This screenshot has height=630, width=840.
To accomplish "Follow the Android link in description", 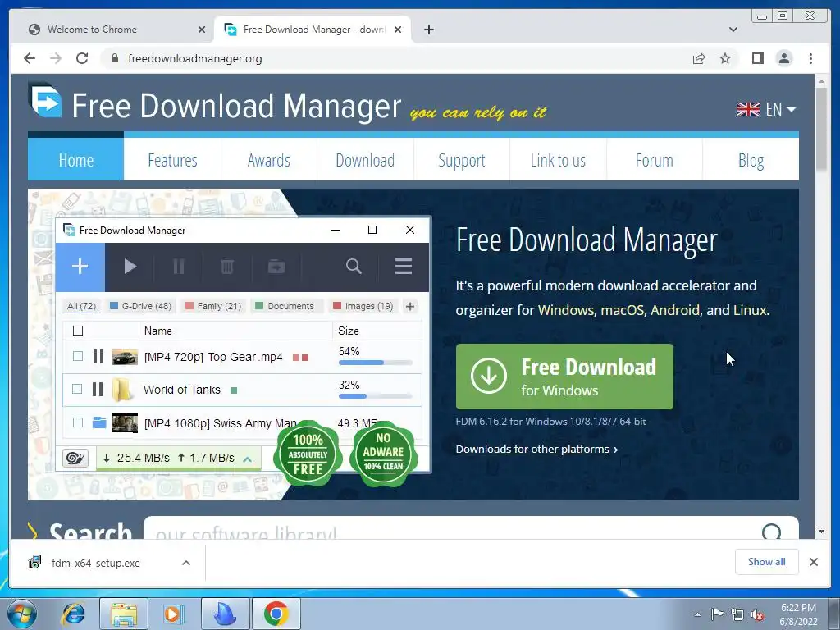I will tap(675, 309).
